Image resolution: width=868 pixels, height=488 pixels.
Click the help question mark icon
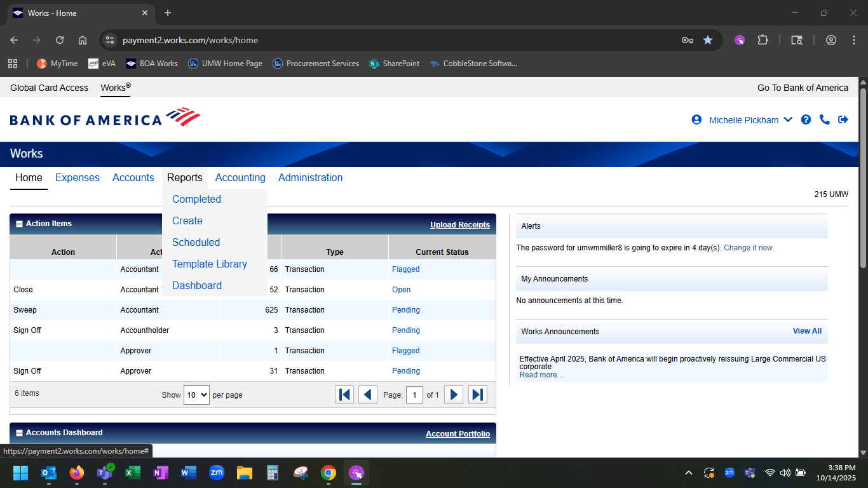pos(806,119)
